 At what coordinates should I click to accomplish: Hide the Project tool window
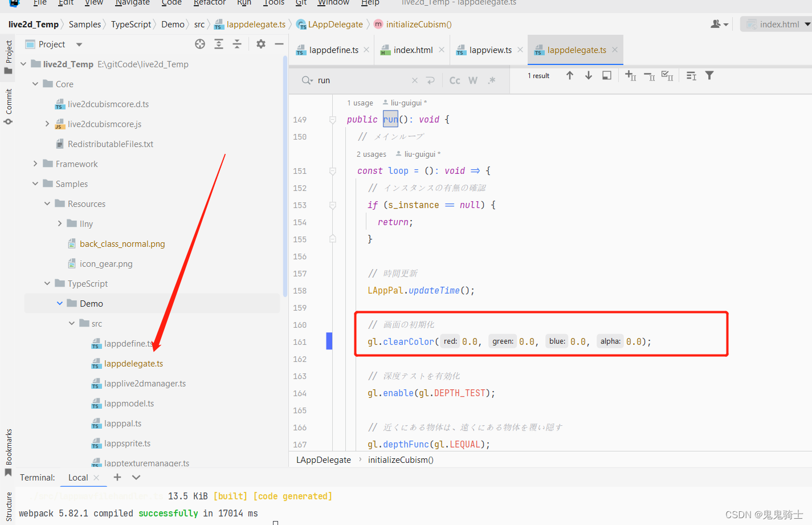click(x=279, y=44)
